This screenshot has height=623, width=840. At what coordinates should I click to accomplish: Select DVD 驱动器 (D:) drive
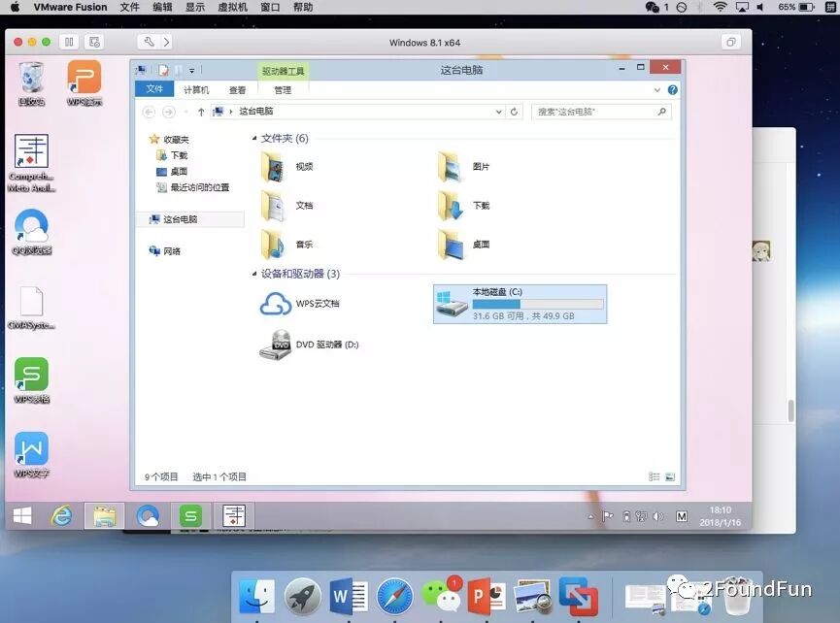(x=309, y=344)
